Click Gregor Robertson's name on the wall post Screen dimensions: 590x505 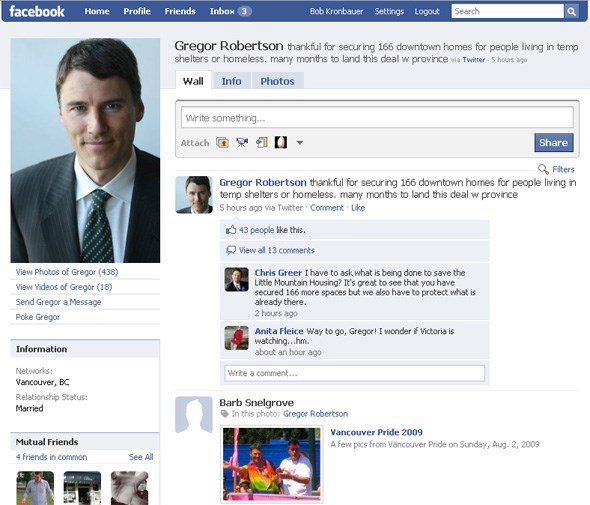pyautogui.click(x=263, y=183)
